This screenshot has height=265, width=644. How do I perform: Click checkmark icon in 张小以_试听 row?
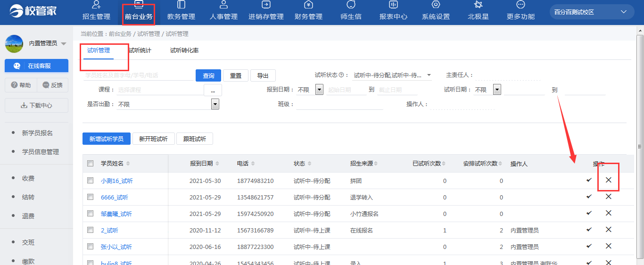pos(589,246)
